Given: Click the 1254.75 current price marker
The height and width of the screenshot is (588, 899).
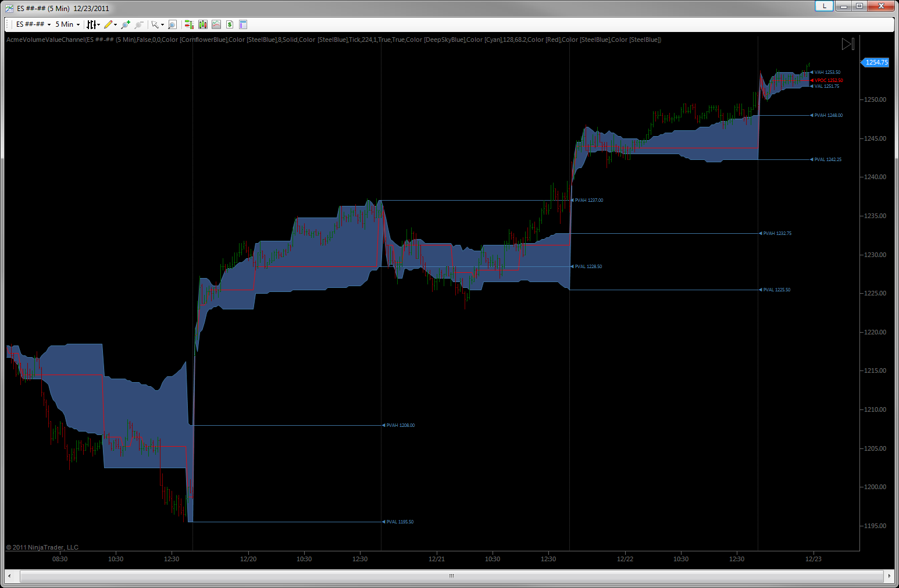Looking at the screenshot, I should (876, 62).
